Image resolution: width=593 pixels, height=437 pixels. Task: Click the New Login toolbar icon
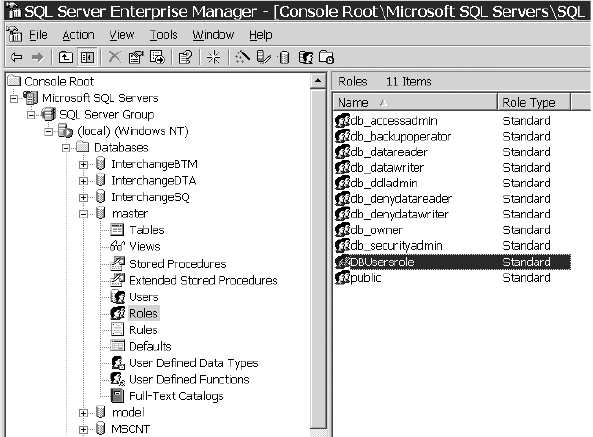[x=306, y=57]
